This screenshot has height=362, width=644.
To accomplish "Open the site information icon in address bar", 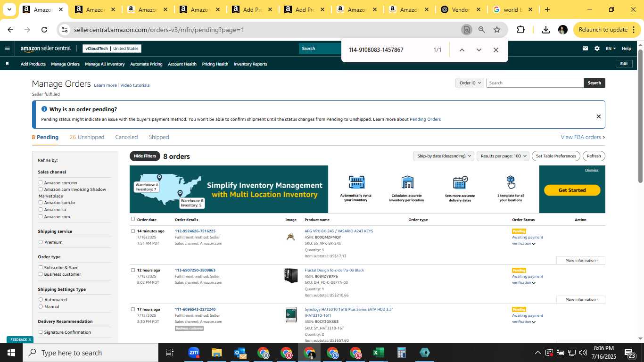I will tap(65, 30).
